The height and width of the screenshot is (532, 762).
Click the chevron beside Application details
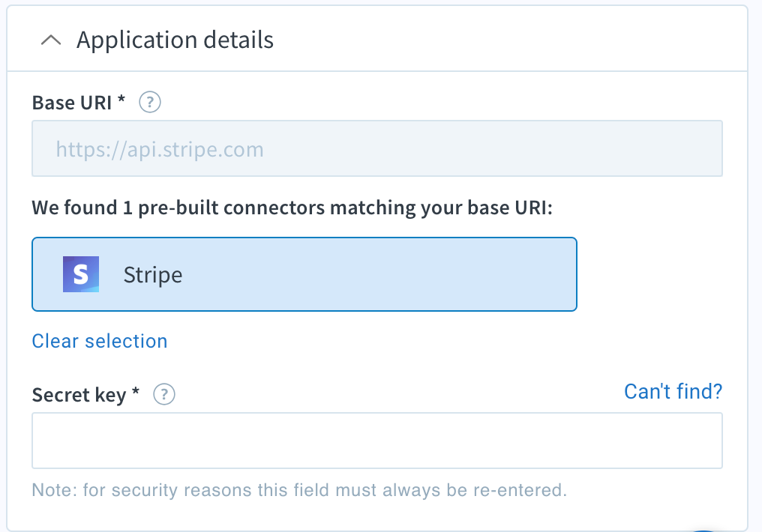[51, 40]
